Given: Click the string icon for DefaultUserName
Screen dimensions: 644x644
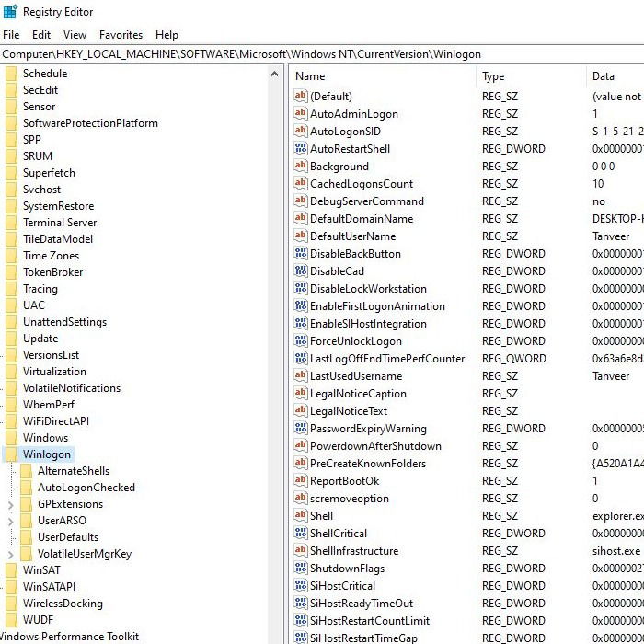Looking at the screenshot, I should [301, 236].
